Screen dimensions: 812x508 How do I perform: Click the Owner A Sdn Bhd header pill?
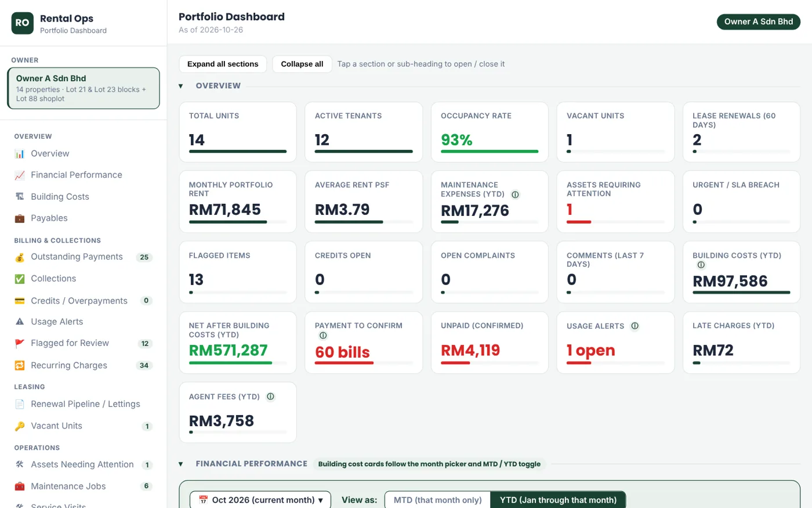(759, 21)
